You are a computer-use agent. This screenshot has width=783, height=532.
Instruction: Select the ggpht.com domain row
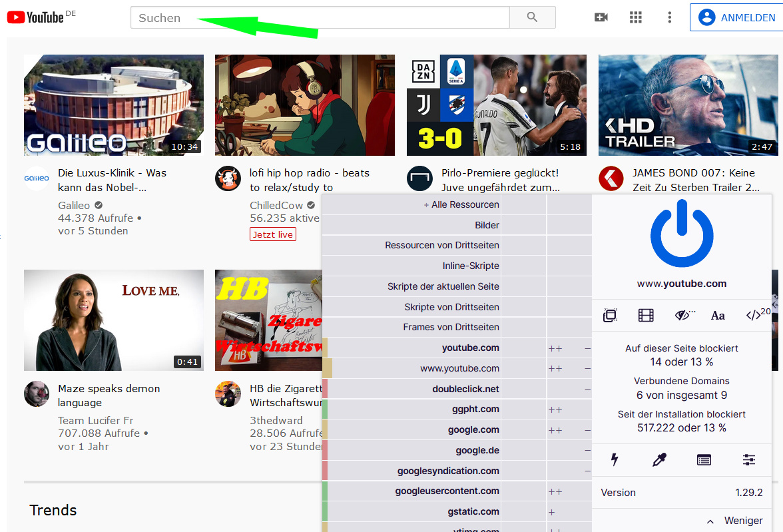click(411, 409)
